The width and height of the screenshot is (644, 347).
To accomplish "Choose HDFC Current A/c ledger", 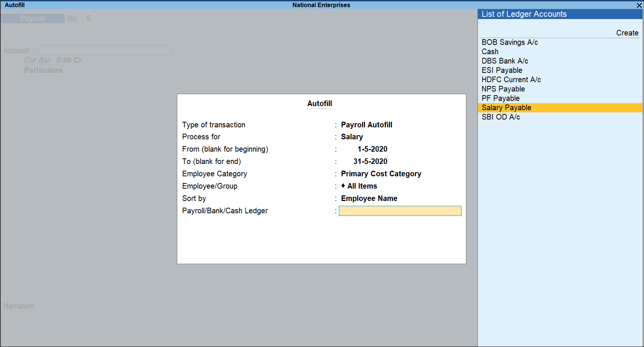I will point(511,80).
